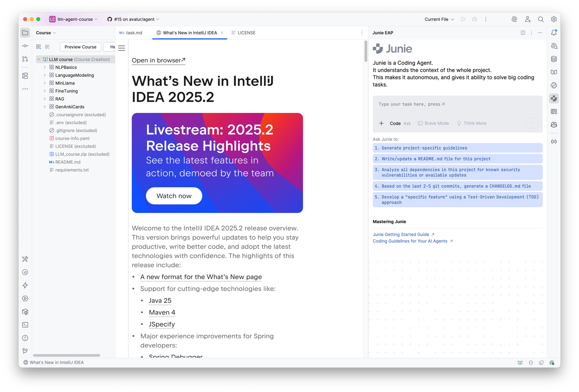Open the Git tool window
579x392 pixels.
click(25, 351)
